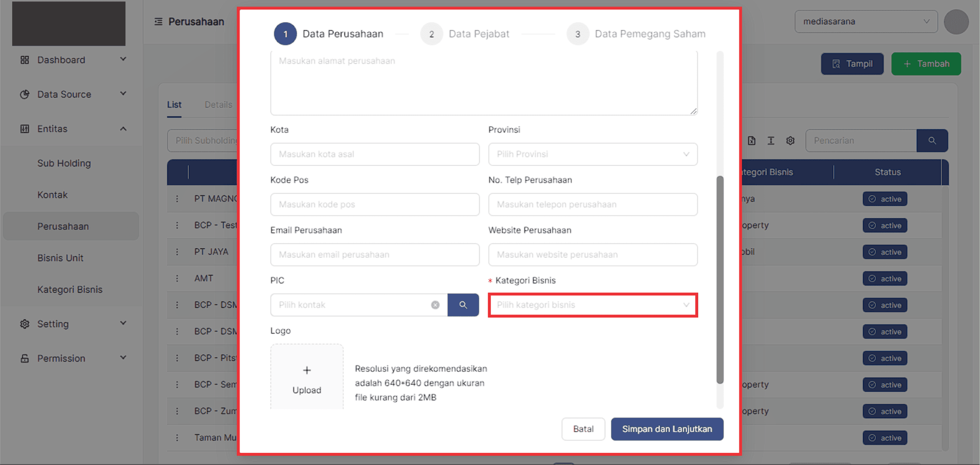The image size is (980, 465).
Task: Click the Simpan dan Lanjutkan button
Action: (666, 429)
